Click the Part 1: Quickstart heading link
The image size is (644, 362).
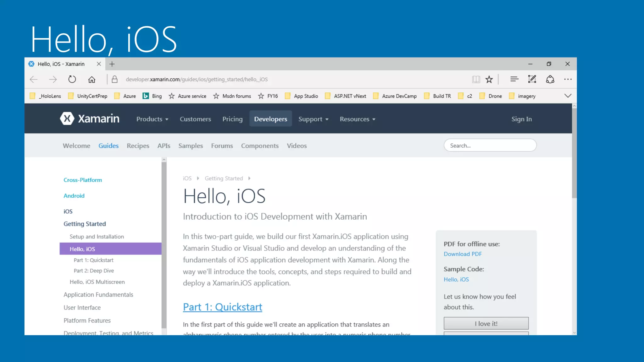tap(222, 307)
